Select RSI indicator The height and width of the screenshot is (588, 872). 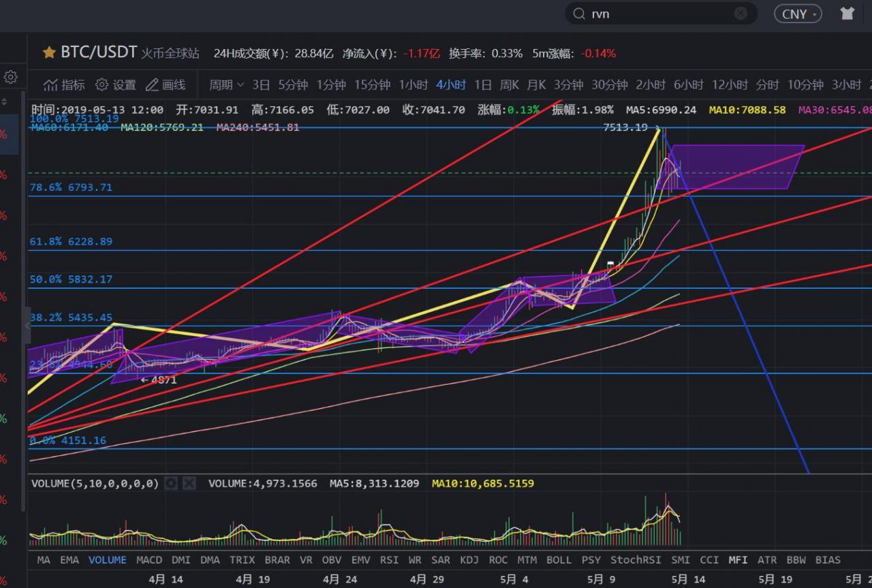point(389,560)
